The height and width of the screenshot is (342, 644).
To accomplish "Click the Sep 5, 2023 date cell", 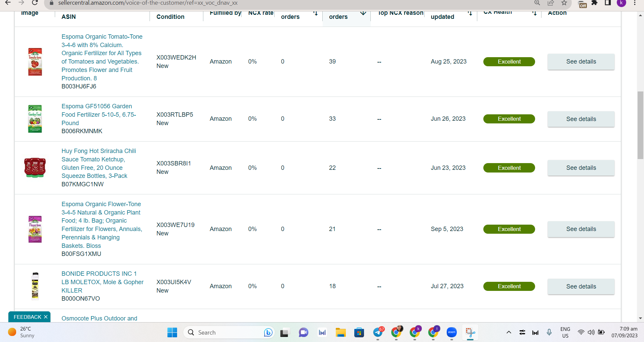I will (447, 229).
